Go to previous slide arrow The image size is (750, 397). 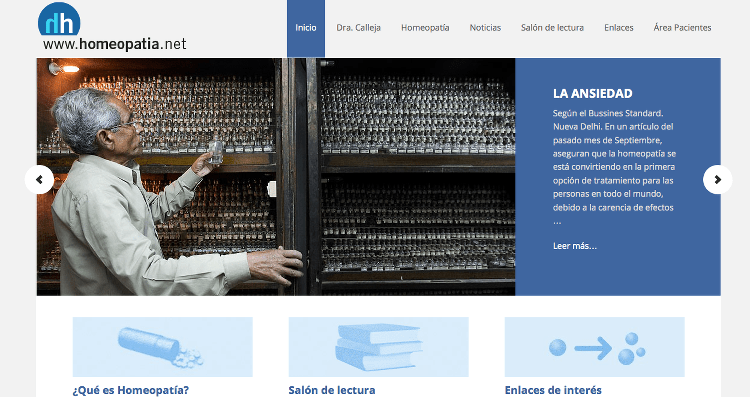pyautogui.click(x=39, y=179)
